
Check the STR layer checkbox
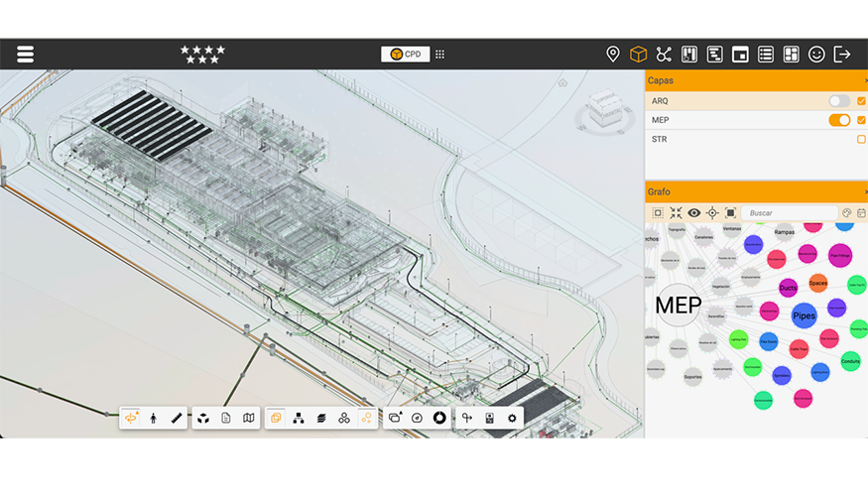(x=861, y=139)
